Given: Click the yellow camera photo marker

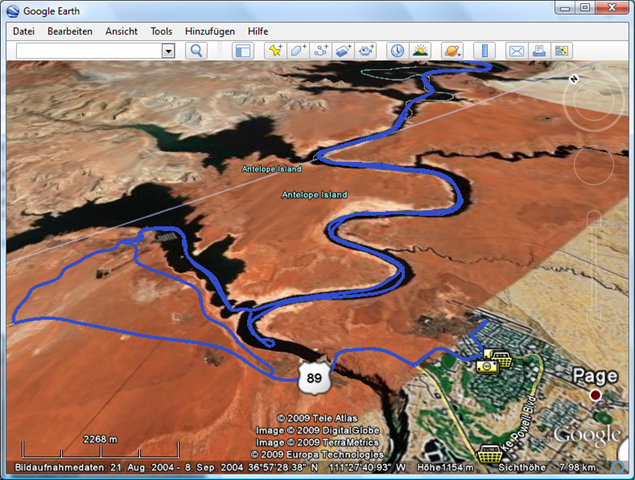Looking at the screenshot, I should pyautogui.click(x=487, y=367).
